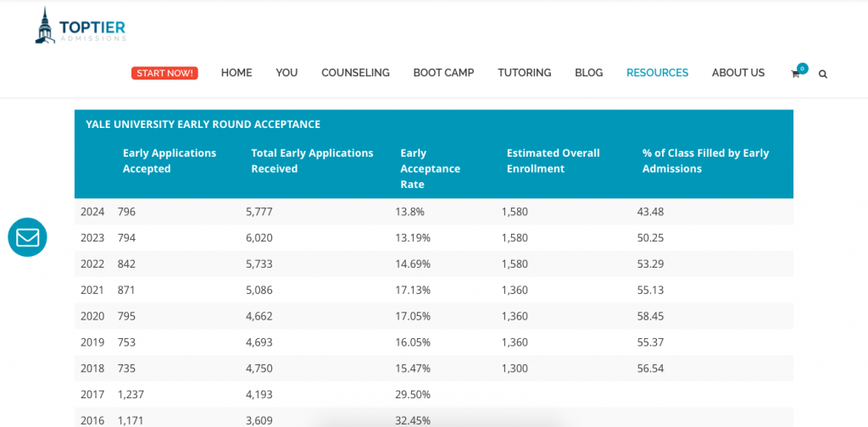Select the 2024 year cell
The image size is (868, 427).
click(92, 211)
